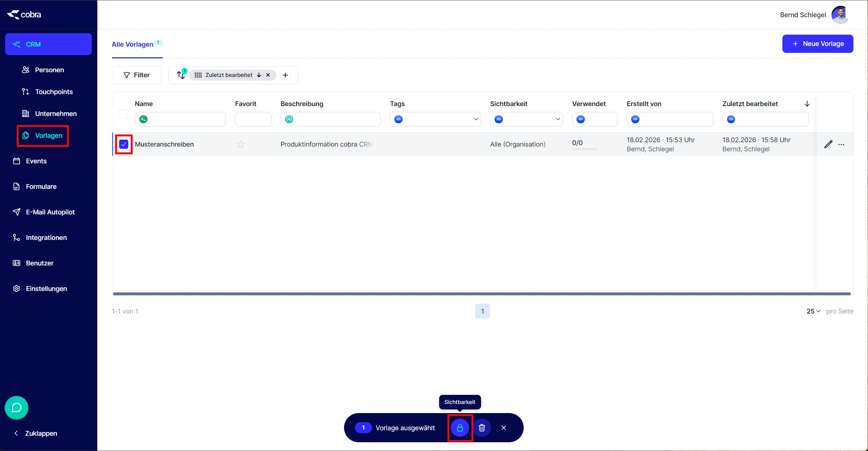Remove the Zuletzt bearbeitet sort chip
The width and height of the screenshot is (868, 451).
(268, 75)
